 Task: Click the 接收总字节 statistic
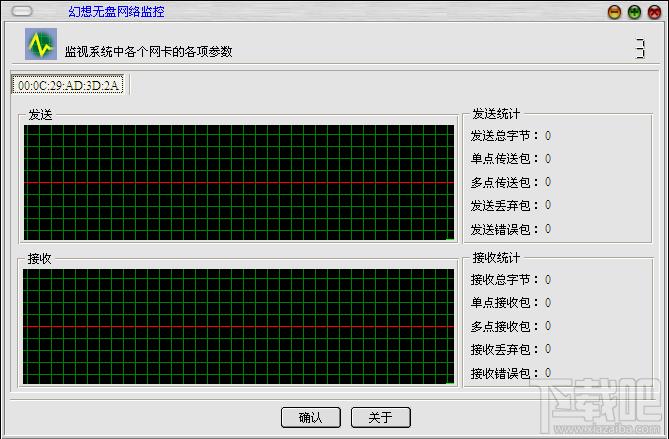(x=511, y=280)
